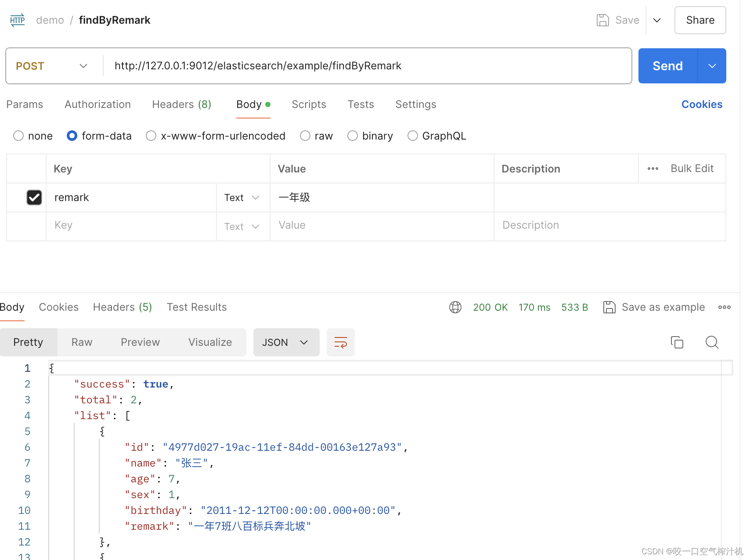Switch to the Authorization tab
Screen dimensions: 750x560
pyautogui.click(x=97, y=104)
